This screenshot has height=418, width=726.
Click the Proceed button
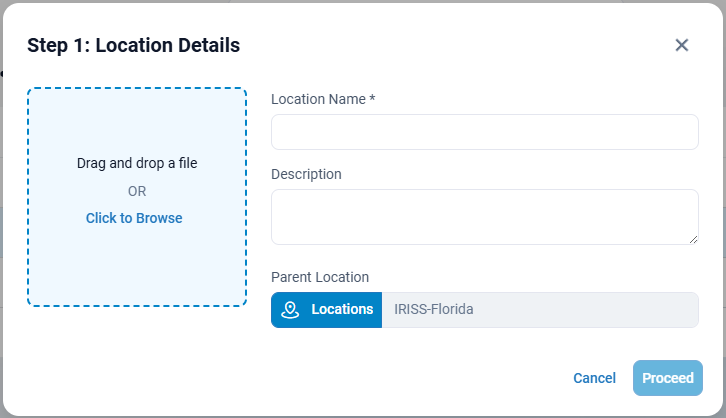(668, 378)
